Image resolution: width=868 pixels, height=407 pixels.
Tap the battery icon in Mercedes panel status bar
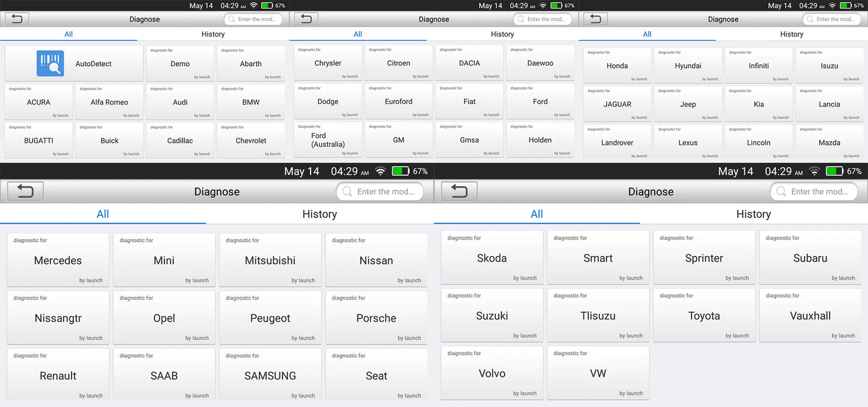coord(401,171)
